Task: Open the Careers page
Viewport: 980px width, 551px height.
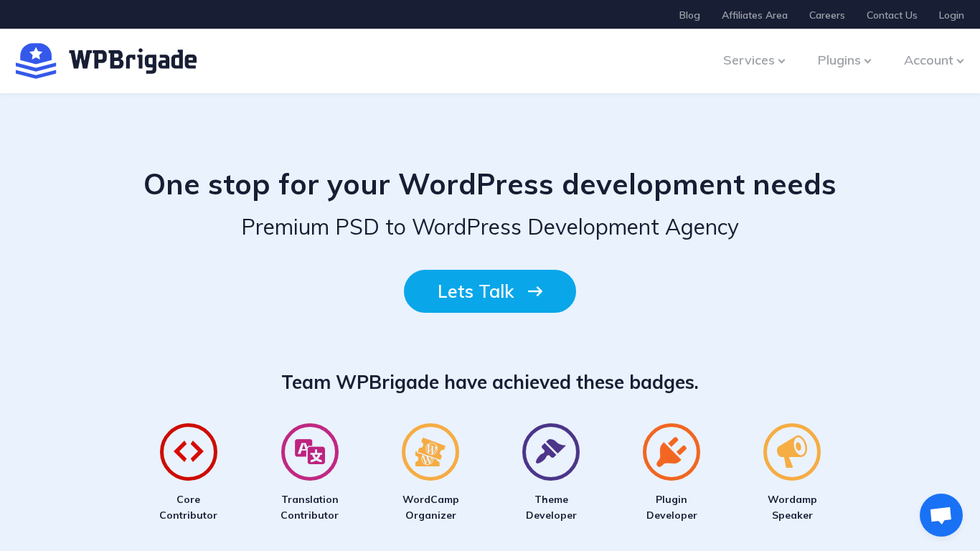Action: point(827,15)
